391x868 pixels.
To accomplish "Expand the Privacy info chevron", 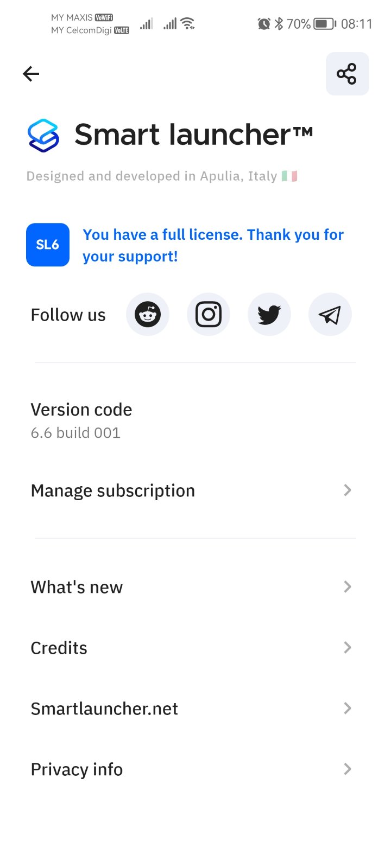I will coord(348,769).
